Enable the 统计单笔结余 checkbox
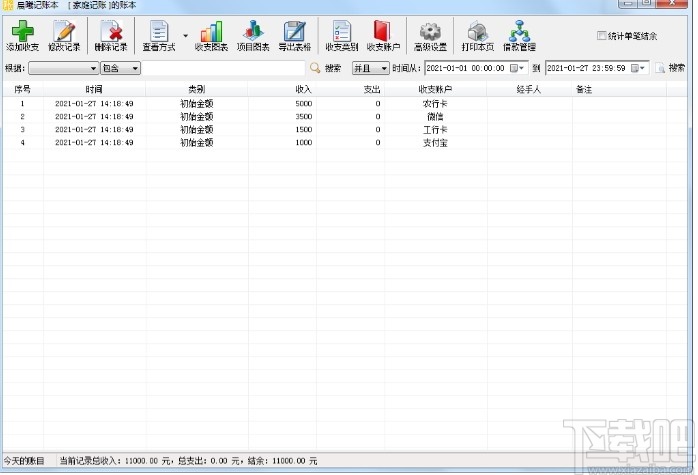 pyautogui.click(x=601, y=36)
